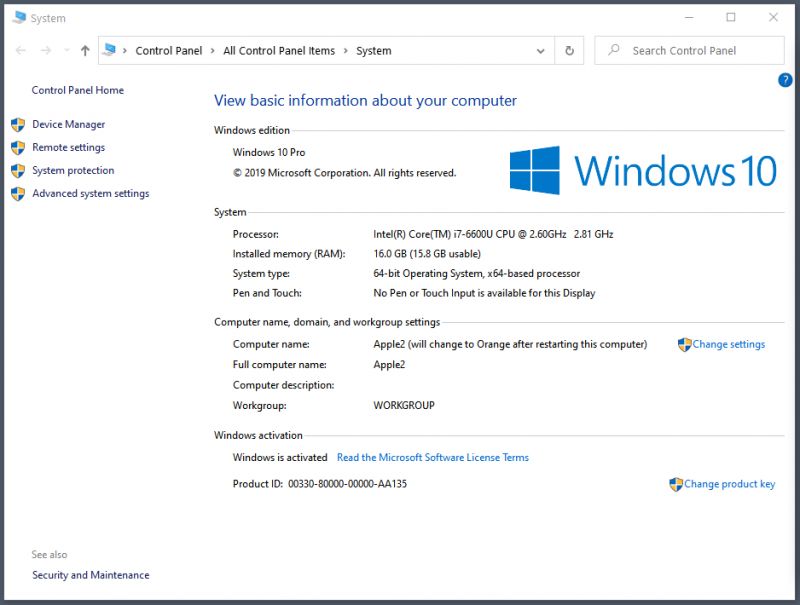Navigate to Control Panel breadcrumb
Viewport: 800px width, 605px height.
click(168, 51)
